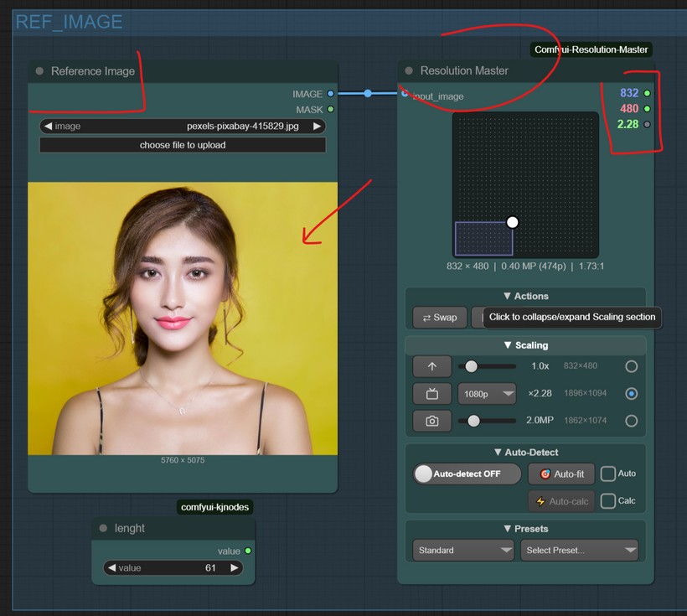
Task: Open the Select Preset dropdown
Action: click(x=579, y=550)
